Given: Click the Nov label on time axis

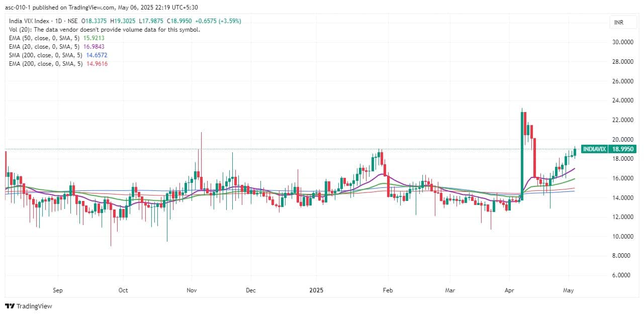Looking at the screenshot, I should tap(191, 290).
